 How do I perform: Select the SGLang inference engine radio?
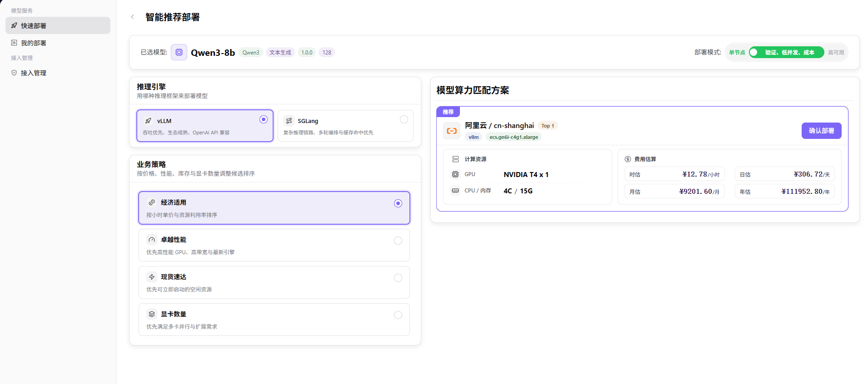pyautogui.click(x=404, y=119)
